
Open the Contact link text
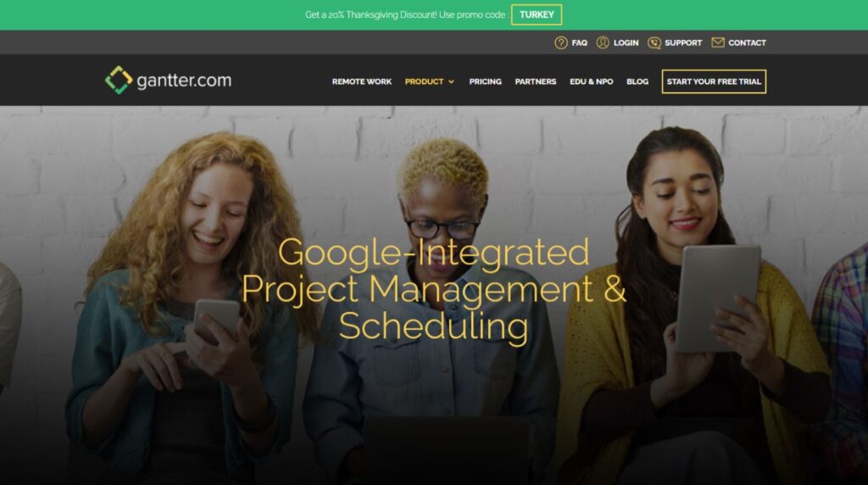[x=747, y=42]
